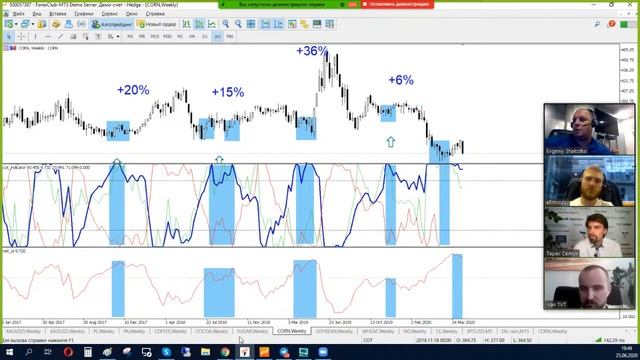Set timeframe to D1
640x360 pixels.
[x=205, y=36]
